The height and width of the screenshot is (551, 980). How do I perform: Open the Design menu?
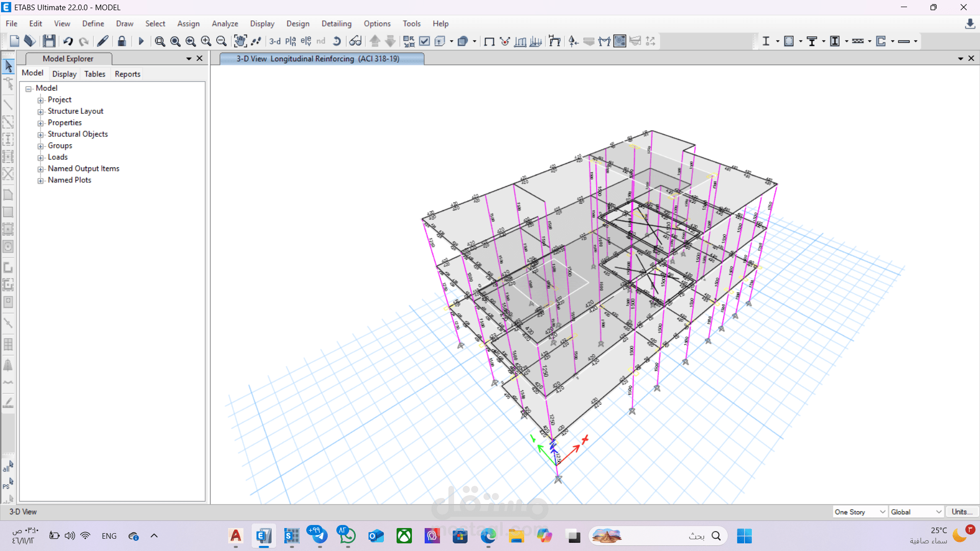coord(298,23)
